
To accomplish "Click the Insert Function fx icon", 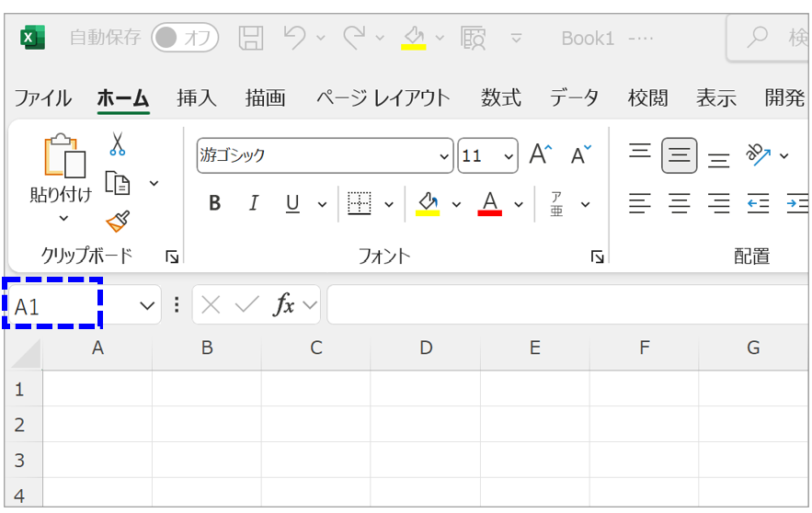I will pyautogui.click(x=284, y=305).
